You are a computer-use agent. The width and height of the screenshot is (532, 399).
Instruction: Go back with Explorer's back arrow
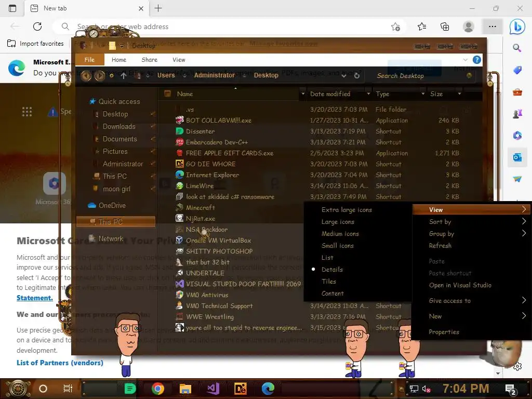86,76
